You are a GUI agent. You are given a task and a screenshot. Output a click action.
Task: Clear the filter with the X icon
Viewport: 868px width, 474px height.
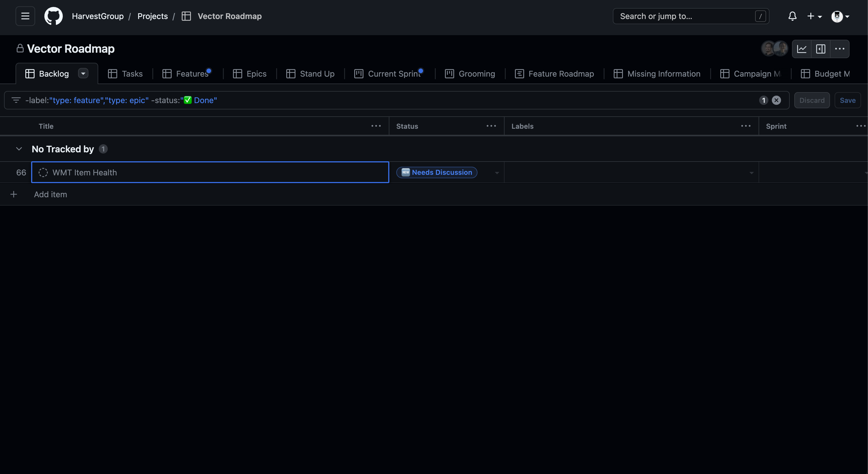[x=776, y=101]
